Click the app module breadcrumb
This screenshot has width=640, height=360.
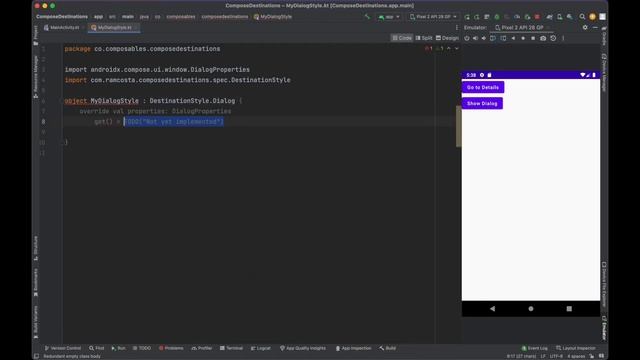click(x=98, y=17)
